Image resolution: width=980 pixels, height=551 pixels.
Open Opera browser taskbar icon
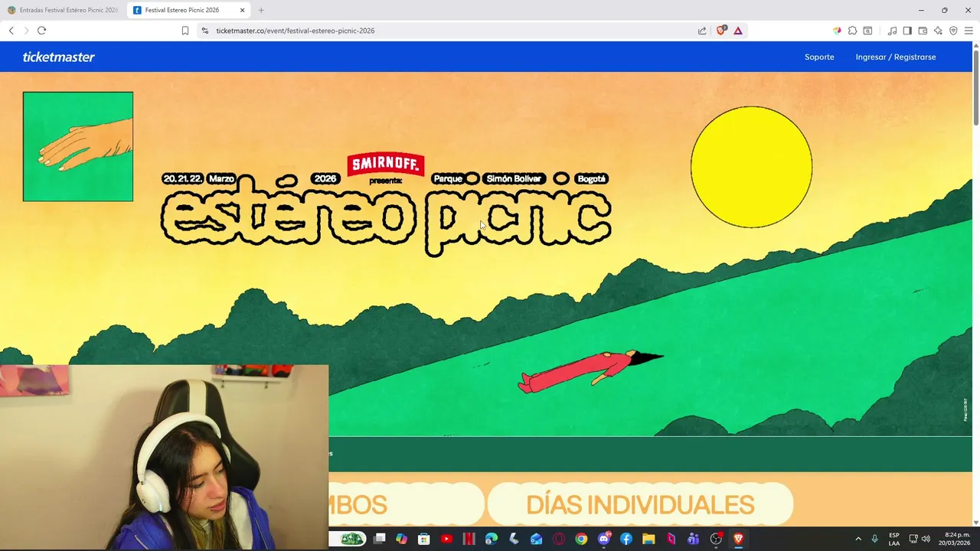558,539
